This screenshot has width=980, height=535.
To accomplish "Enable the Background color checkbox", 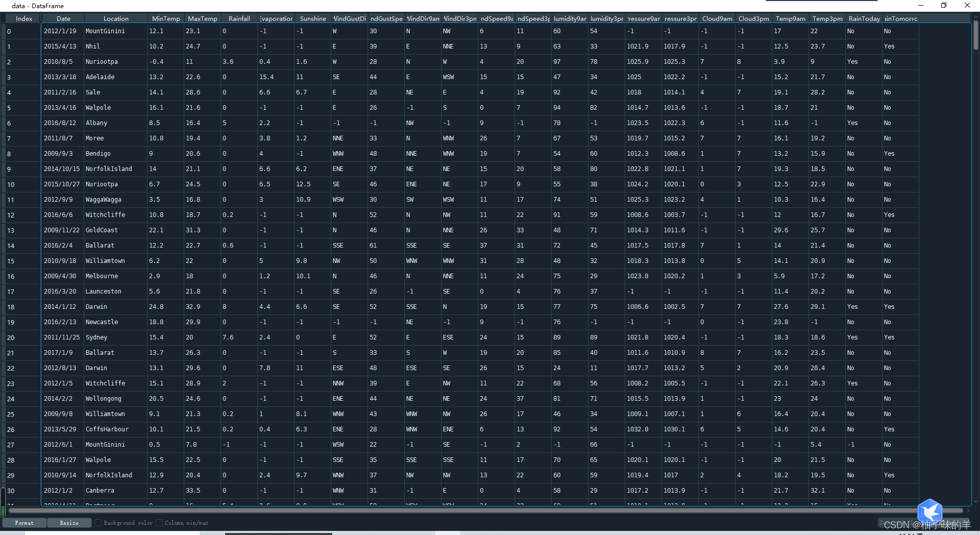I will click(98, 523).
